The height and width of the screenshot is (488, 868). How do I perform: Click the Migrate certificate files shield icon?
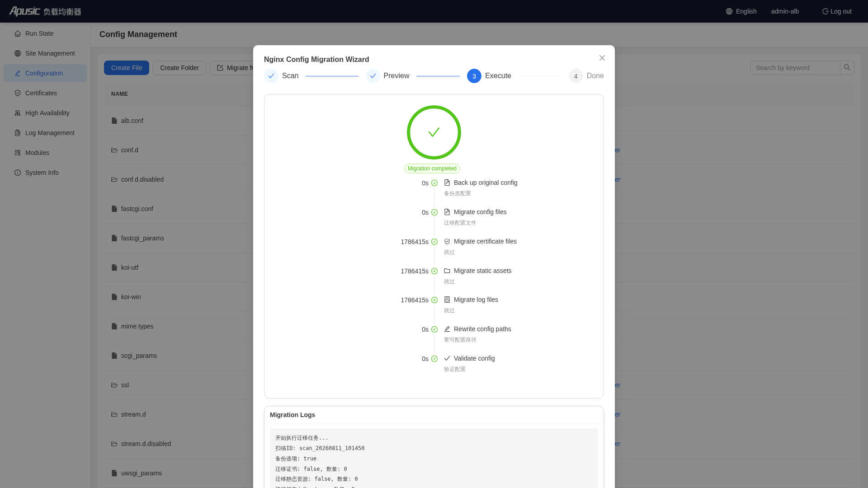pyautogui.click(x=447, y=241)
